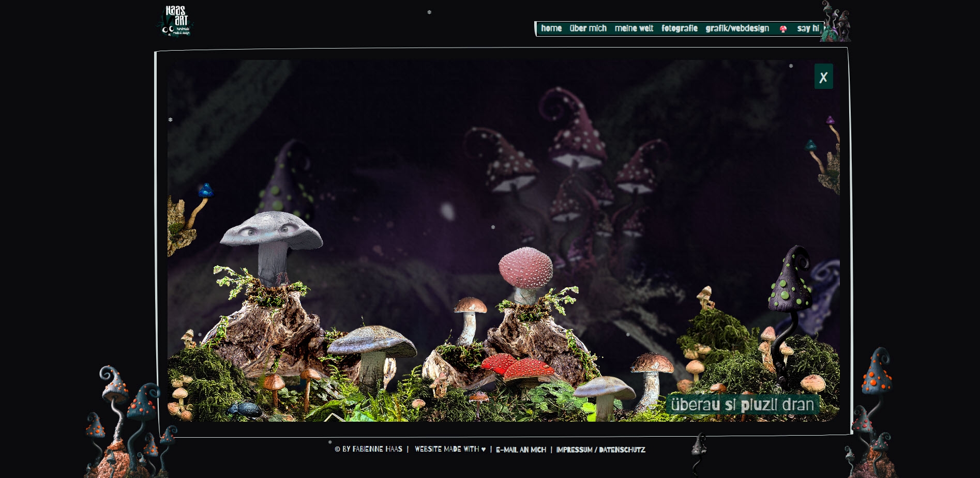The height and width of the screenshot is (478, 980).
Task: Click the Haas Art logo
Action: [176, 21]
